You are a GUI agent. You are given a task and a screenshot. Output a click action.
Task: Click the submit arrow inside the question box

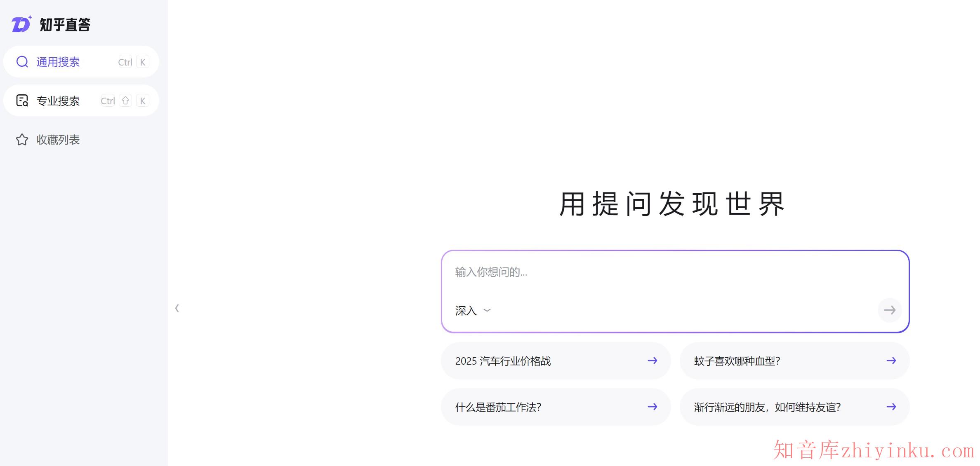point(890,310)
